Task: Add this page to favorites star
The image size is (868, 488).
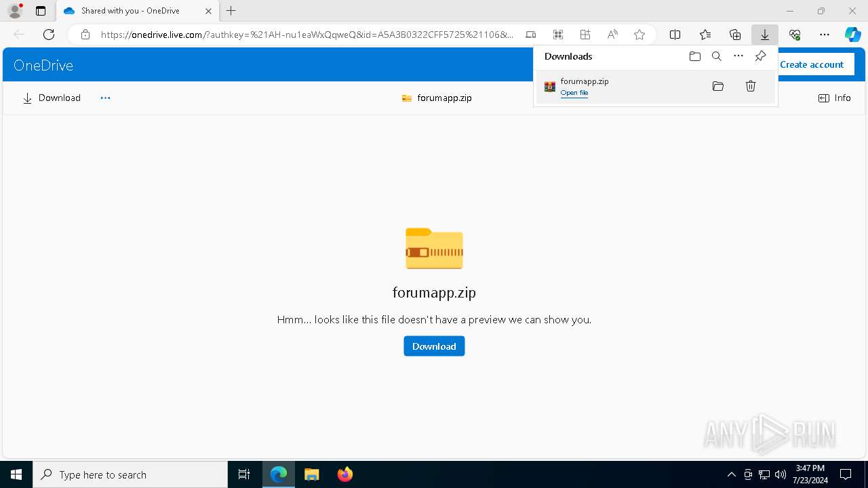Action: pyautogui.click(x=639, y=35)
